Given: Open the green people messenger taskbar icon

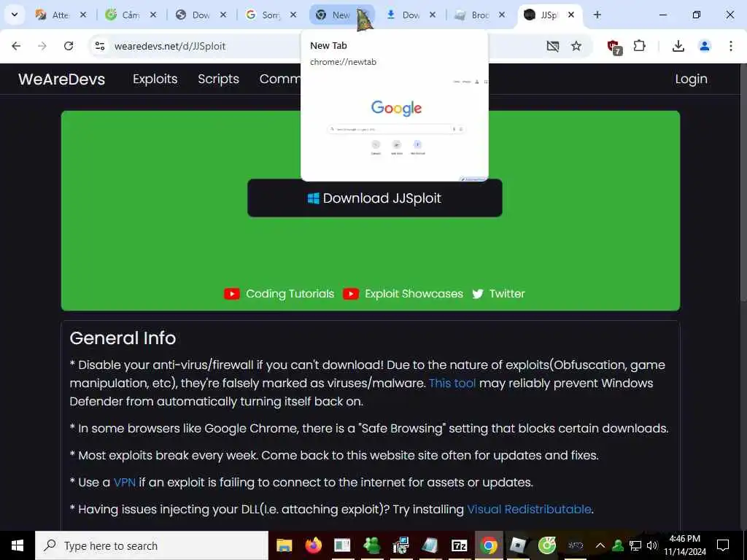Looking at the screenshot, I should (371, 545).
